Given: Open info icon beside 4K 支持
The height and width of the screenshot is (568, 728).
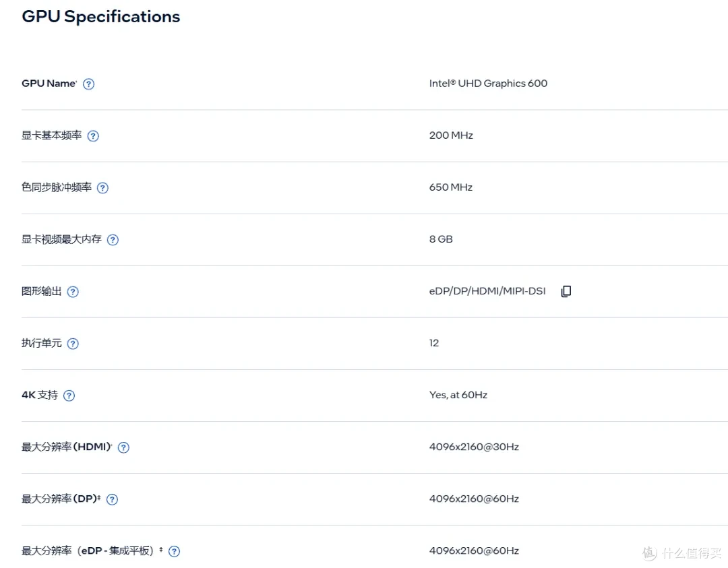Looking at the screenshot, I should point(69,396).
